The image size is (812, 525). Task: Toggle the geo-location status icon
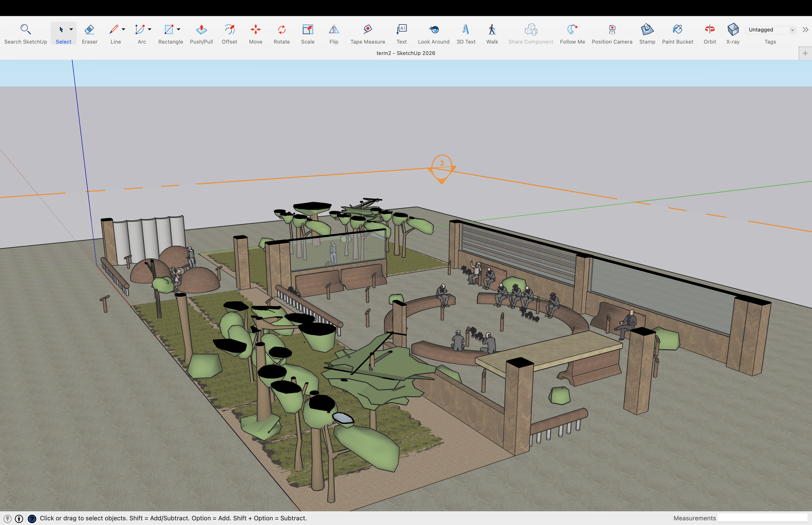[x=7, y=519]
